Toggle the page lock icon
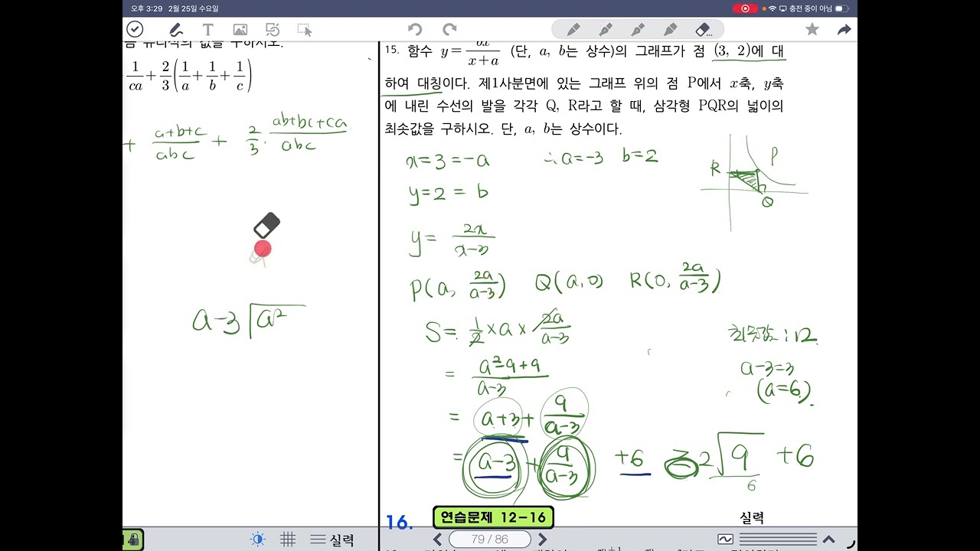 point(133,540)
